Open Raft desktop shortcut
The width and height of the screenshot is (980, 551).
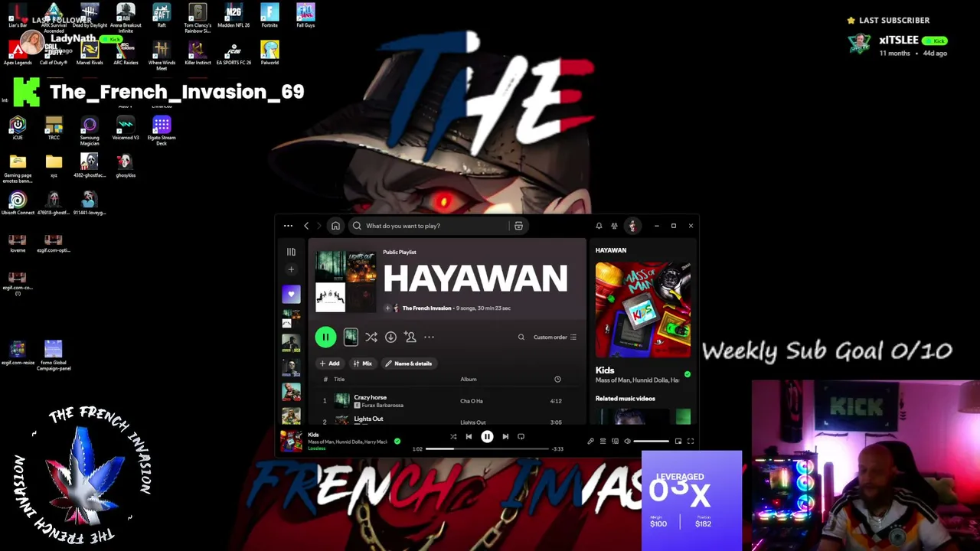tap(162, 15)
